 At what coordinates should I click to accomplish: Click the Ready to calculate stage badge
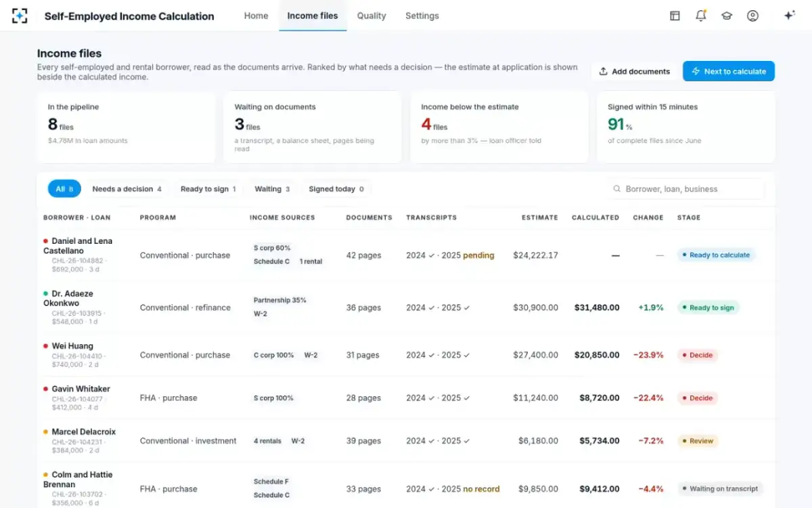pyautogui.click(x=716, y=255)
